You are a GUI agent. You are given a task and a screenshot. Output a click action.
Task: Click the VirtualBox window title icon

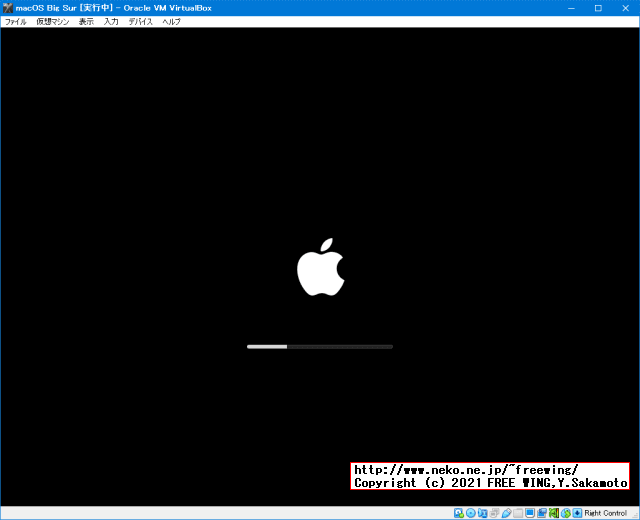coord(8,8)
